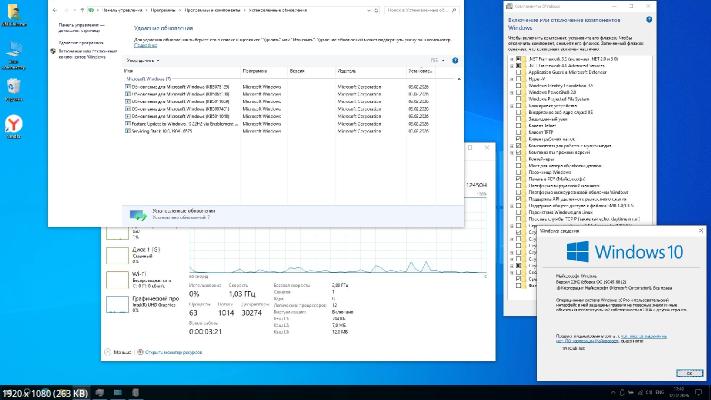Enable Application Guard in Microsoft Defender checkbox

(519, 73)
